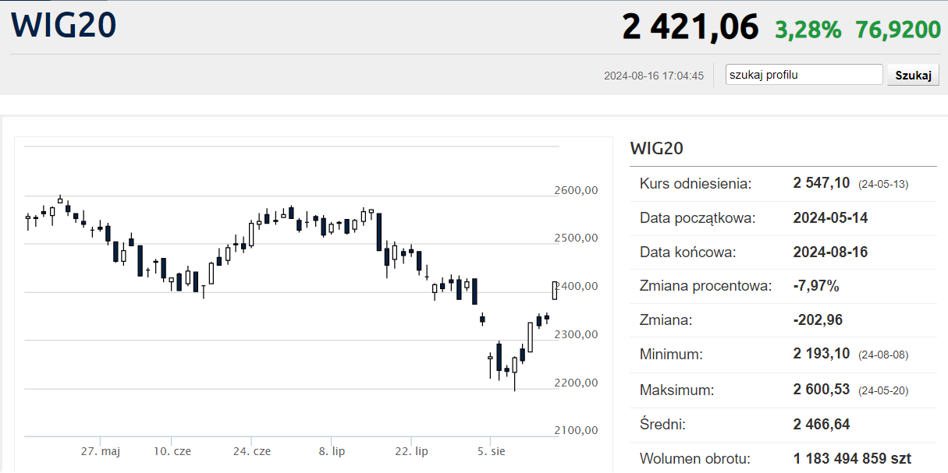Screen dimensions: 948x473
Task: Click the "szukaj profilu" search field
Action: [803, 75]
